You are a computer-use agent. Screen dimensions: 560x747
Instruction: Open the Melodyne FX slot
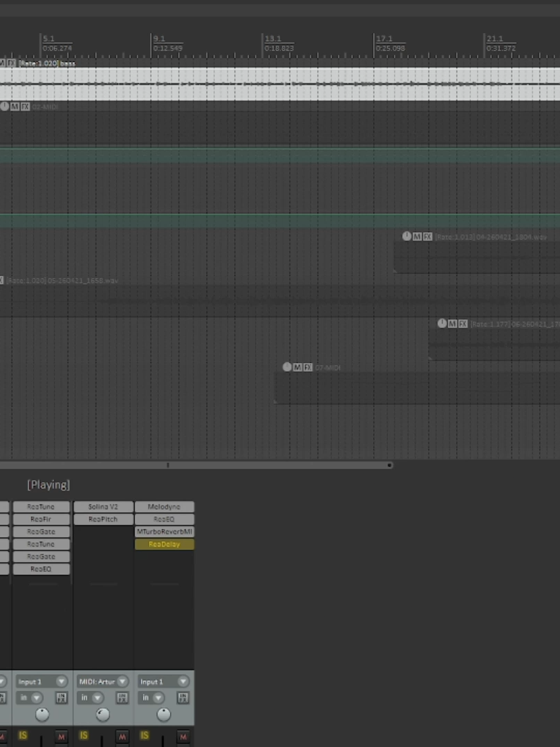tap(165, 507)
